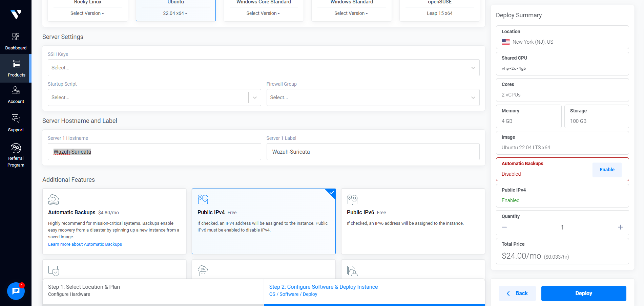Viewport: 644px width, 306px height.
Task: Toggle the Automatic Backups feature card
Action: tap(114, 221)
